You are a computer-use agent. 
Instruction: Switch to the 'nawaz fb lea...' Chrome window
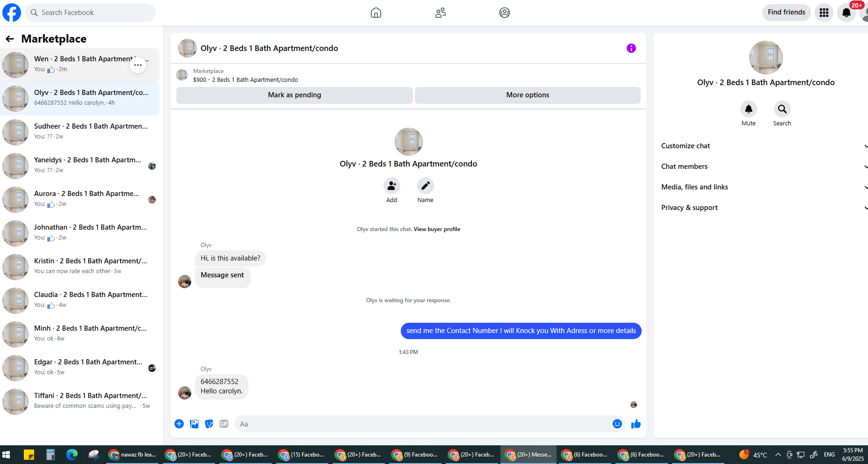tap(133, 455)
